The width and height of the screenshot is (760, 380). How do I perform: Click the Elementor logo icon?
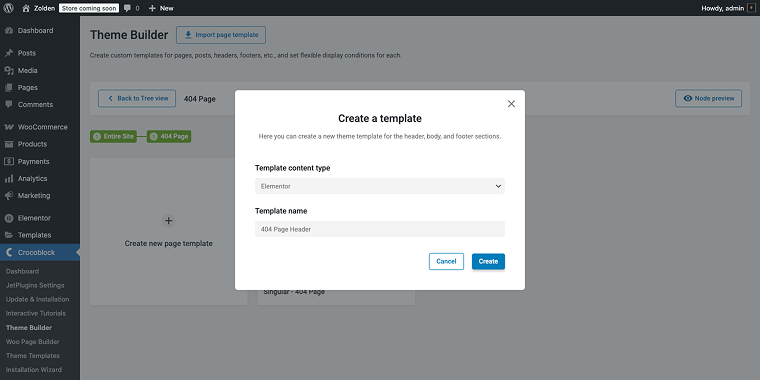click(x=9, y=218)
